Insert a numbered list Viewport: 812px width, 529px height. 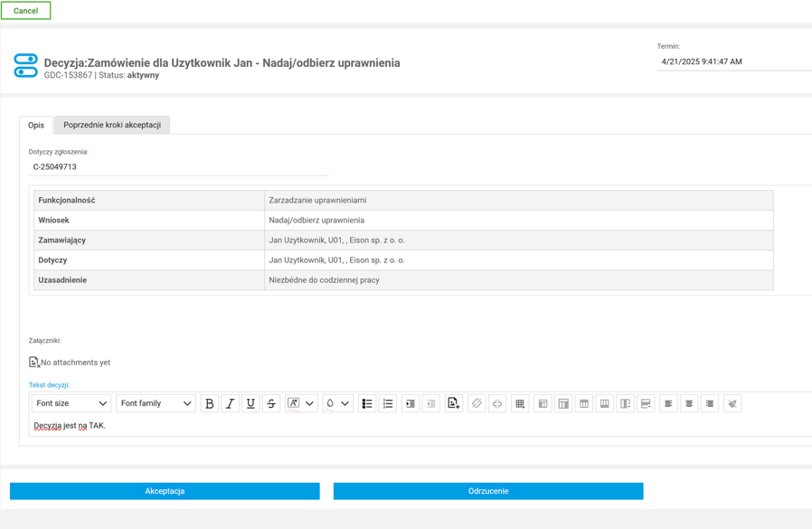click(388, 404)
